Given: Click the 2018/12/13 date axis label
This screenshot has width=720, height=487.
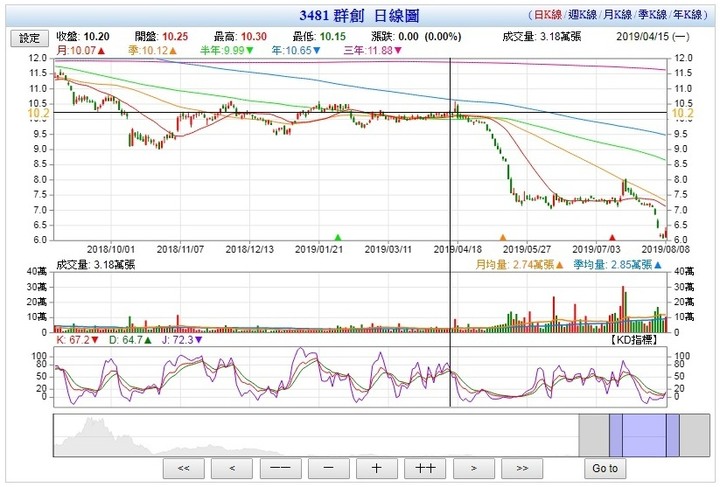Looking at the screenshot, I should point(249,249).
